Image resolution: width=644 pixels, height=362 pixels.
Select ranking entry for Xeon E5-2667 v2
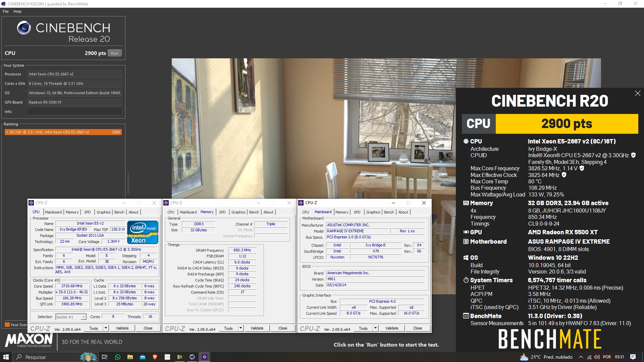[x=63, y=132]
